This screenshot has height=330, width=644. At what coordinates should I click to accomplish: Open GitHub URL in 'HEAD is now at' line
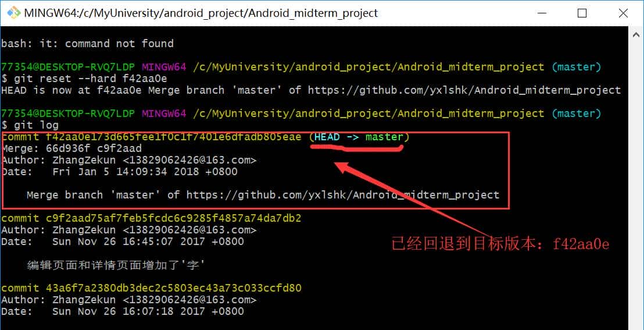pos(464,90)
